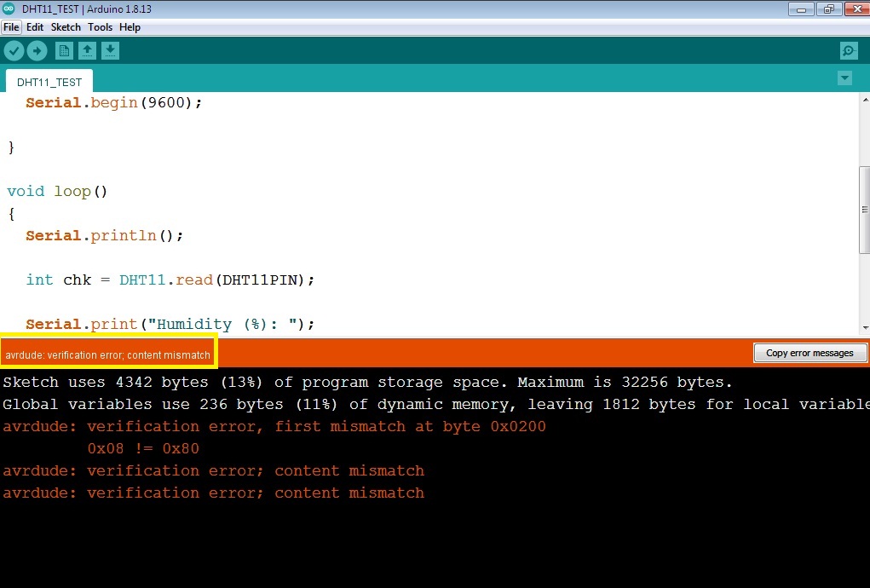Restore down the Arduino window
Image resolution: width=870 pixels, height=588 pixels.
point(829,9)
